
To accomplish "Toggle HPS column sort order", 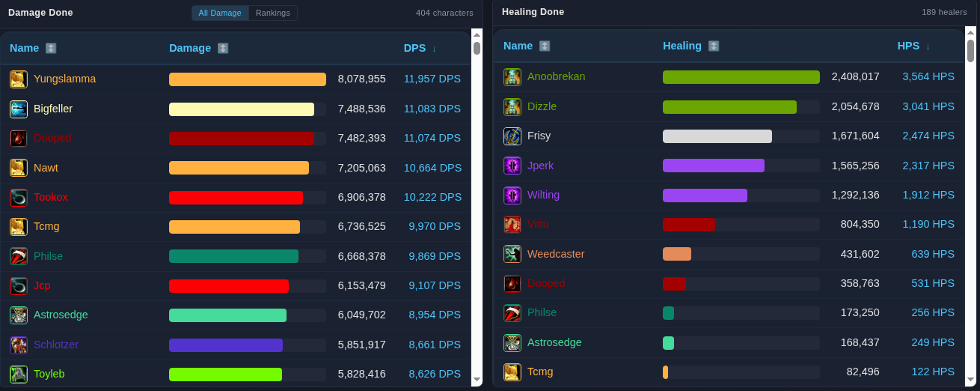I will point(928,46).
